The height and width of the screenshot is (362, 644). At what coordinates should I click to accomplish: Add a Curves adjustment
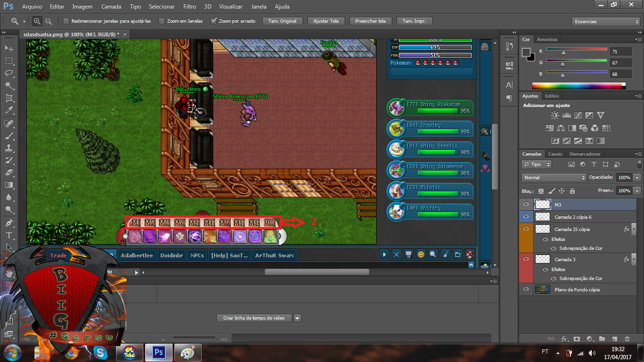pyautogui.click(x=578, y=115)
